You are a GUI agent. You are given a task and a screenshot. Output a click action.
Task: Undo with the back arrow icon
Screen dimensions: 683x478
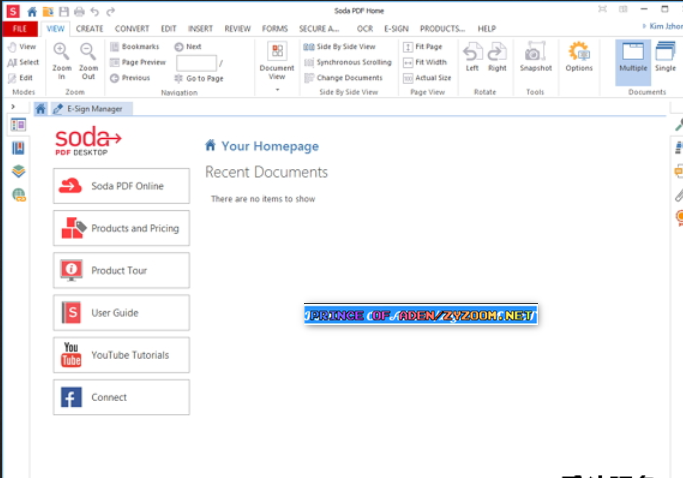[95, 11]
